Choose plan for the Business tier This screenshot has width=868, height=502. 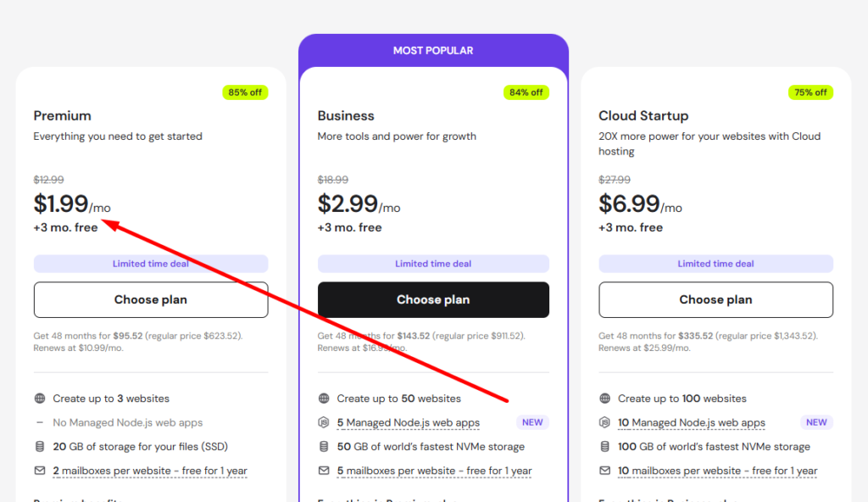(433, 299)
